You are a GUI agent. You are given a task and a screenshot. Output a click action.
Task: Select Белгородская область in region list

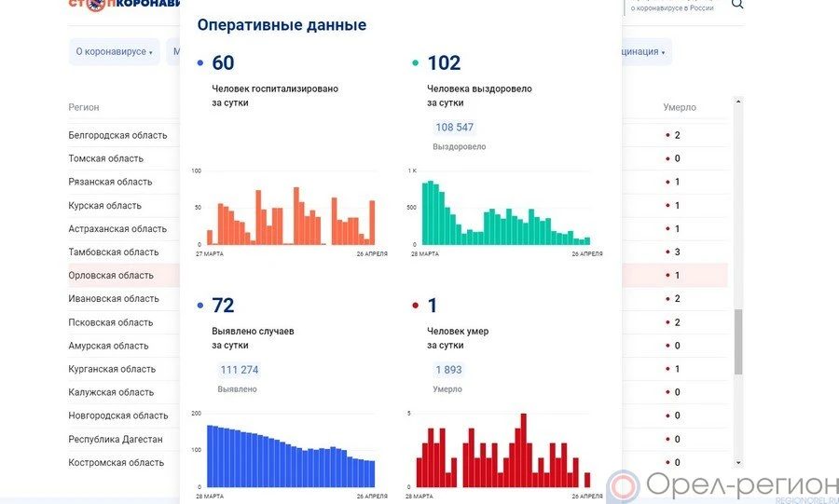pos(117,135)
